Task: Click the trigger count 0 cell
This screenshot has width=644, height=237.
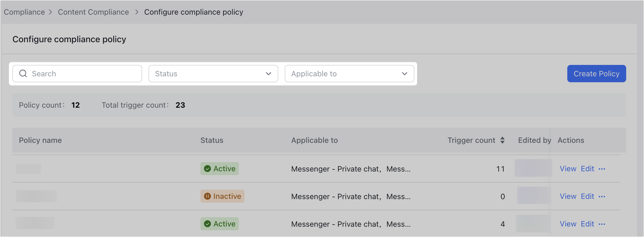Action: [503, 196]
